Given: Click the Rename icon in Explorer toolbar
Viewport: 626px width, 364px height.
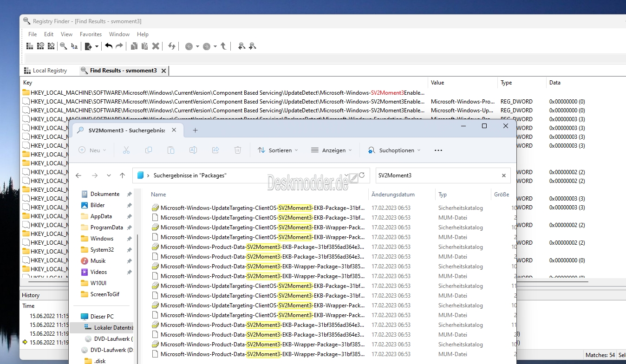Looking at the screenshot, I should click(x=193, y=150).
